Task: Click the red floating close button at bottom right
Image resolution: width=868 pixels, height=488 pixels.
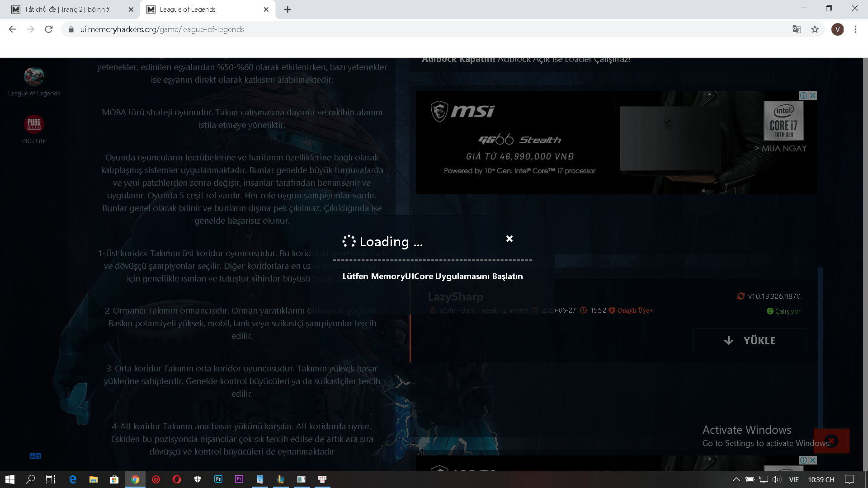Action: point(831,441)
